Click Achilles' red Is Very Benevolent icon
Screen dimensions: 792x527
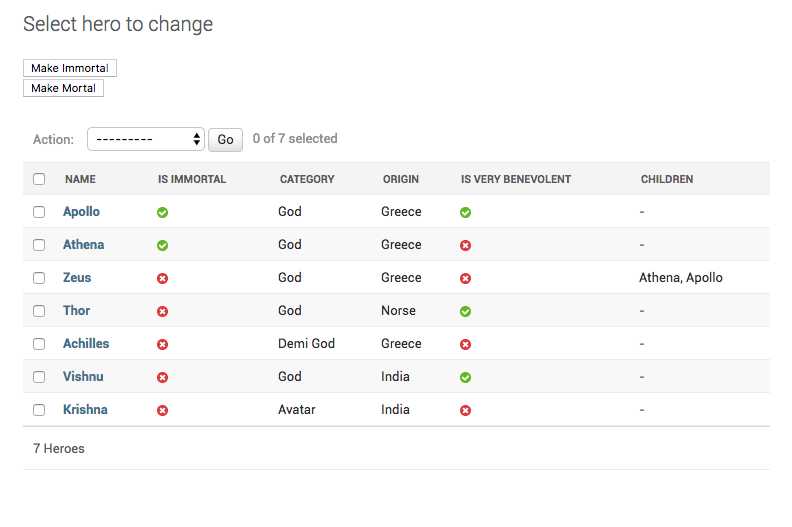point(465,345)
